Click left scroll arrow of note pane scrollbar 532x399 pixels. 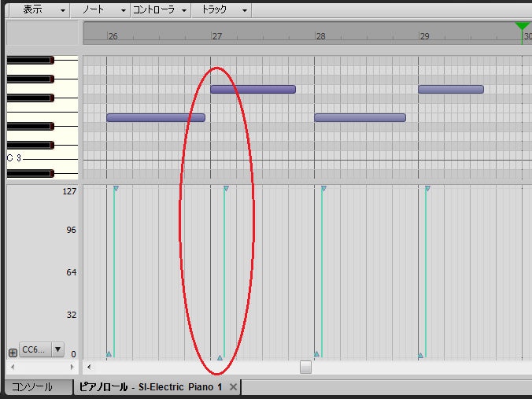click(89, 367)
